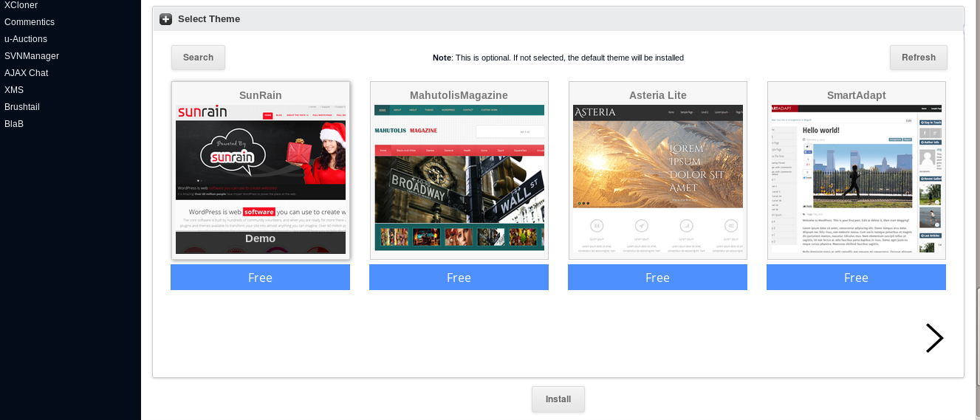Choose the Asteria Lite theme preview
This screenshot has height=420, width=980.
(x=657, y=177)
